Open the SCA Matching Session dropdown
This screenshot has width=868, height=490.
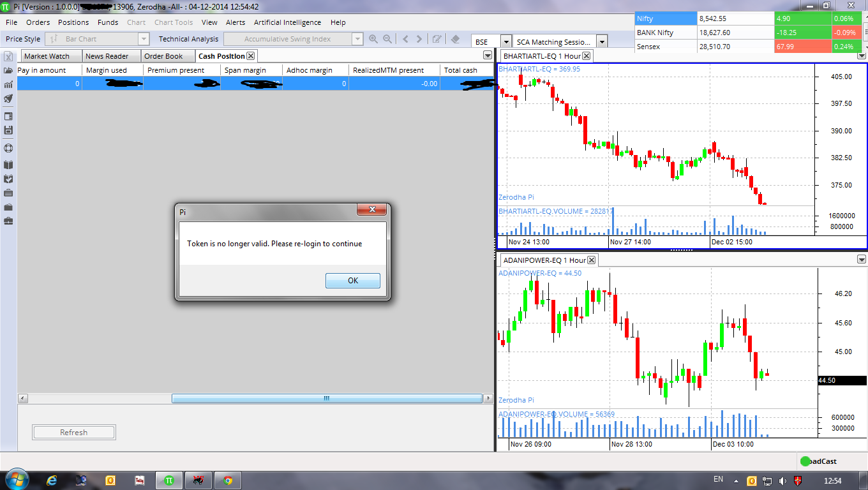pos(601,41)
